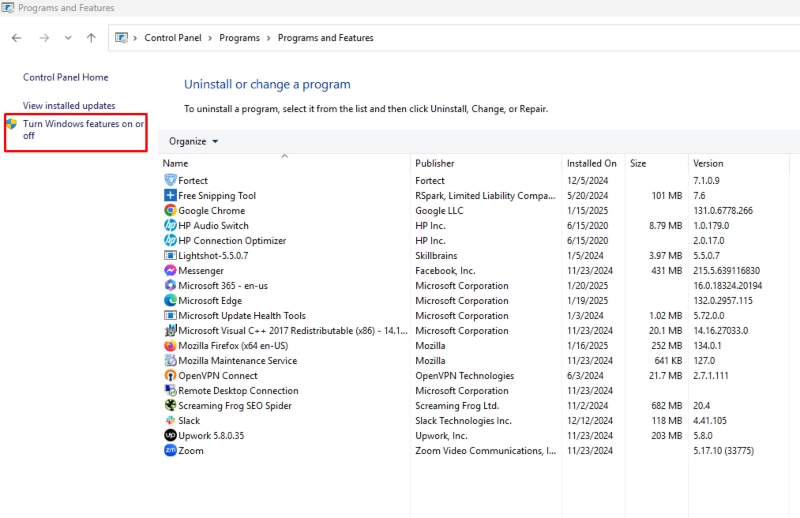Image resolution: width=800 pixels, height=518 pixels.
Task: Click the Microsoft Edge icon
Action: point(170,301)
